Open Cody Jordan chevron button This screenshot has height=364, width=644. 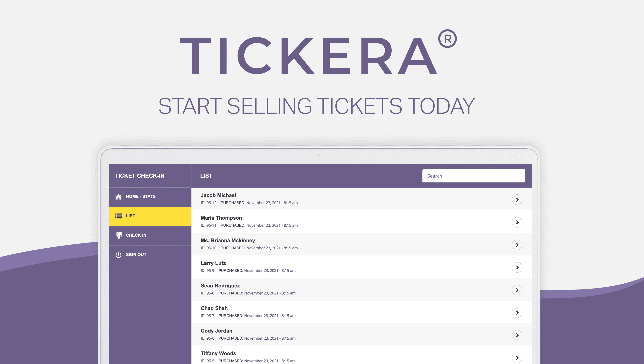517,335
